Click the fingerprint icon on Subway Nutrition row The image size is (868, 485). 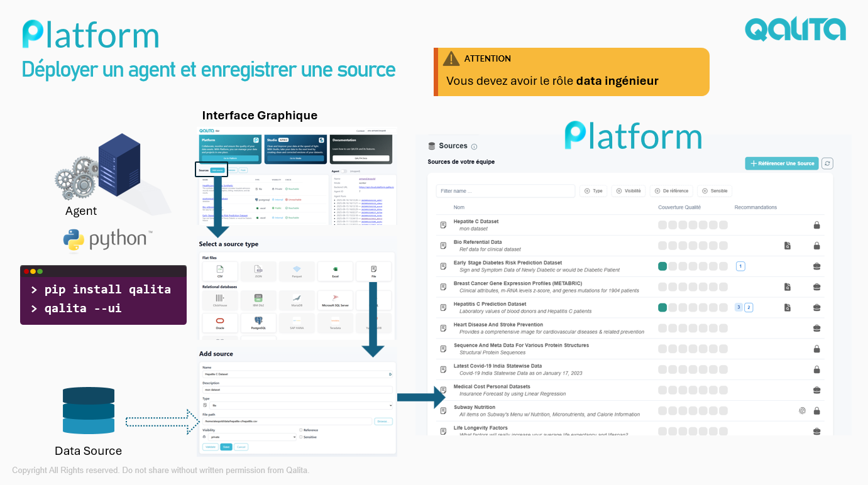point(802,411)
